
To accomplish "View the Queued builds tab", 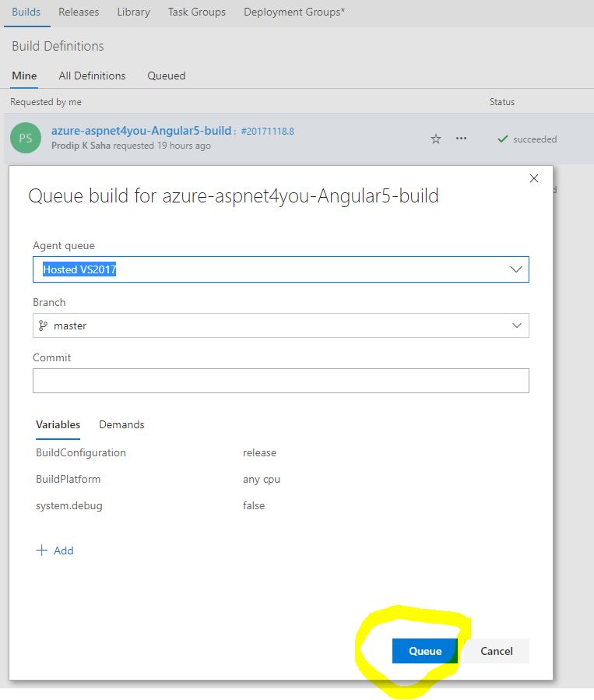I will [x=167, y=76].
